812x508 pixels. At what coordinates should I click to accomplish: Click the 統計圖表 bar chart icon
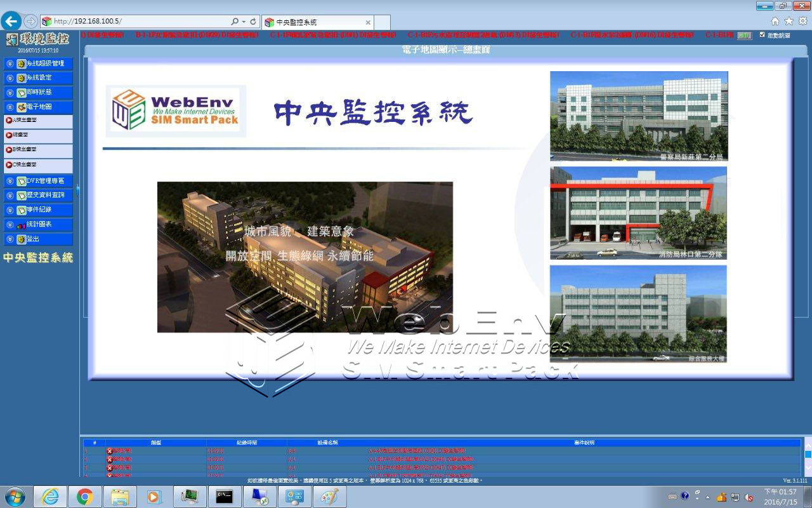(21, 225)
